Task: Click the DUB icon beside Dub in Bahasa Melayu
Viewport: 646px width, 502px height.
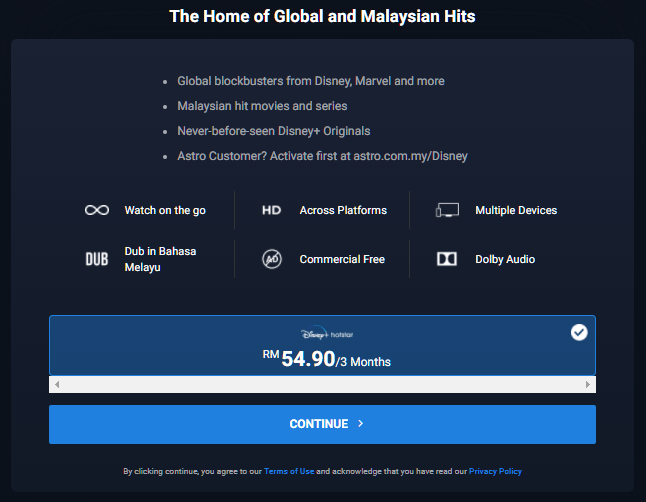Action: point(97,259)
